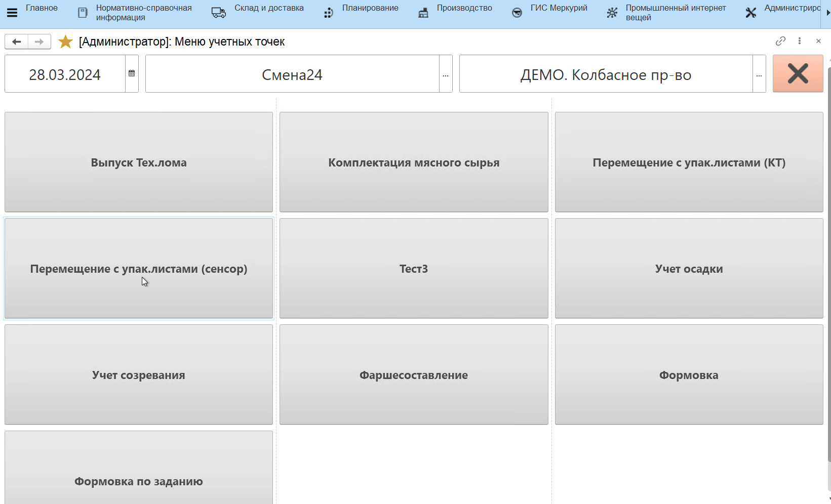Click the date input field 28.03.2024

pos(65,74)
